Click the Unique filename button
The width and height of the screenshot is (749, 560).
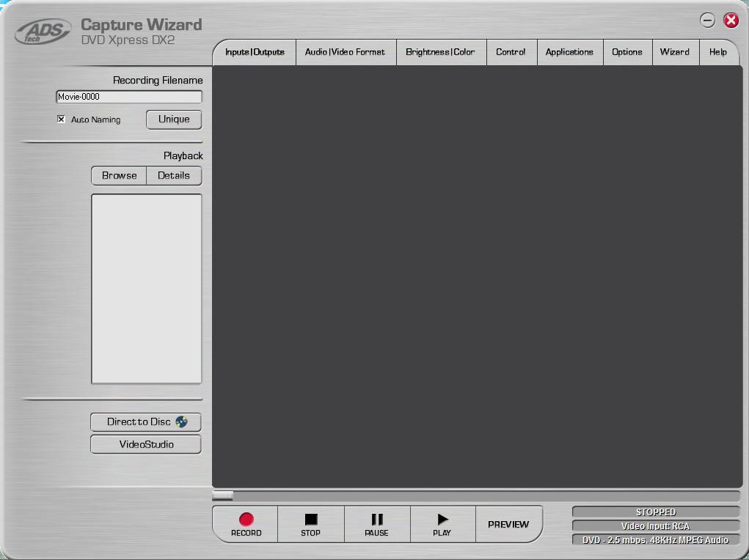tap(174, 119)
